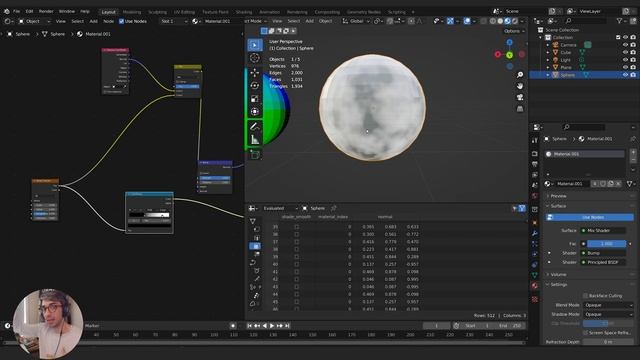This screenshot has width=640, height=360.
Task: Open the Render menu
Action: (x=46, y=11)
